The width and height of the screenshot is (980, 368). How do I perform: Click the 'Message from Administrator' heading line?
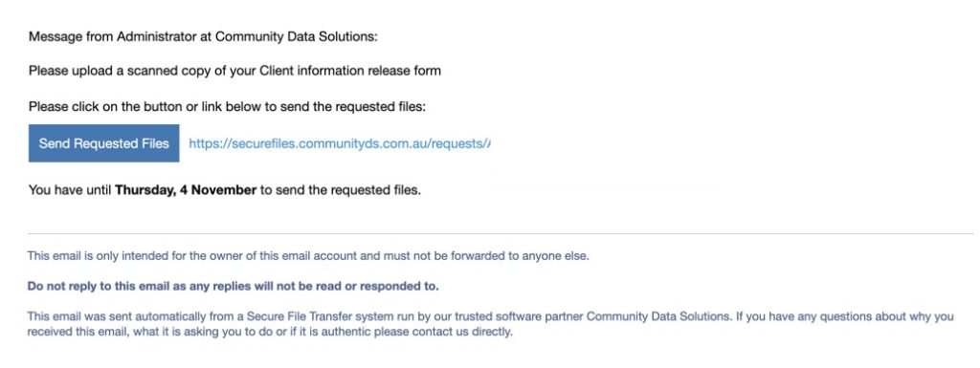pos(203,36)
